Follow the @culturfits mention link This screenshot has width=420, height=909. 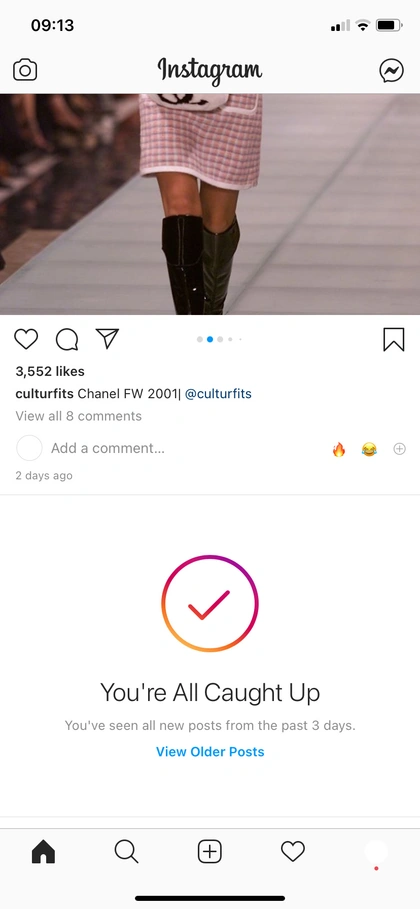(218, 394)
